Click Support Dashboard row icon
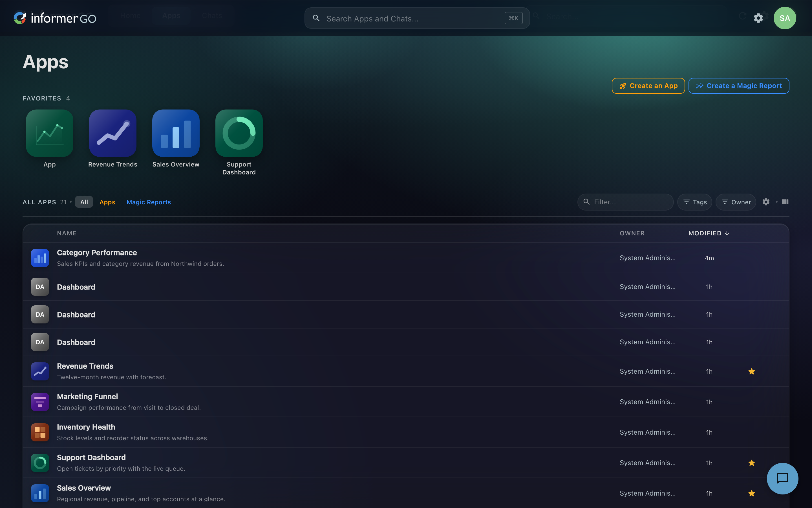Screen dimensions: 812x508 click(40, 463)
